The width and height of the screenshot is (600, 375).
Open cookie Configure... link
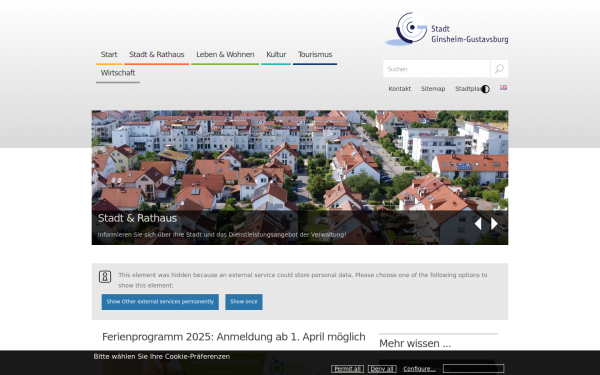pyautogui.click(x=419, y=369)
